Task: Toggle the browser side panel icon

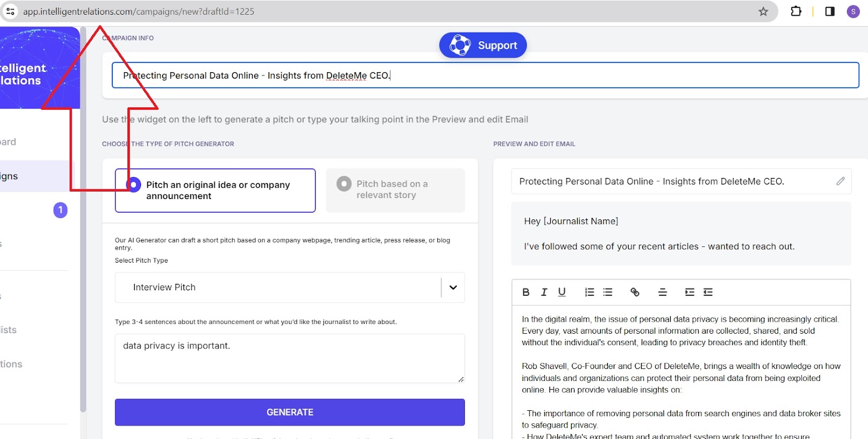Action: click(829, 11)
